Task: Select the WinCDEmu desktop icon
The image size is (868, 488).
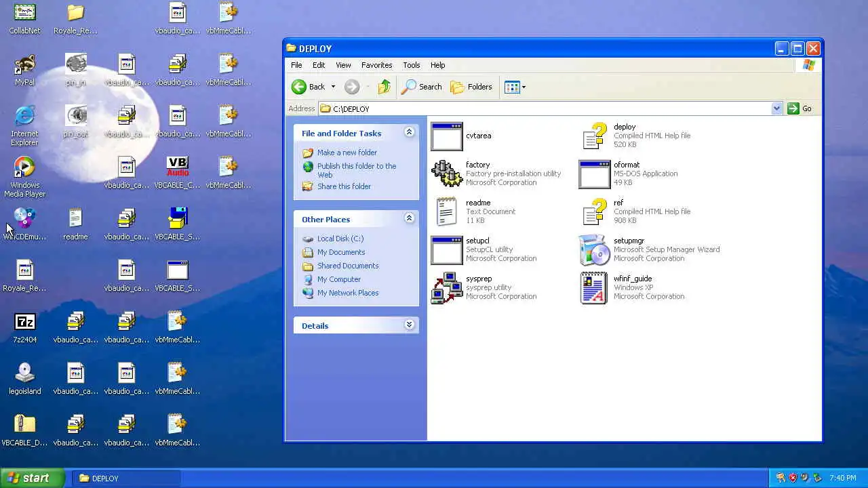Action: pyautogui.click(x=24, y=224)
